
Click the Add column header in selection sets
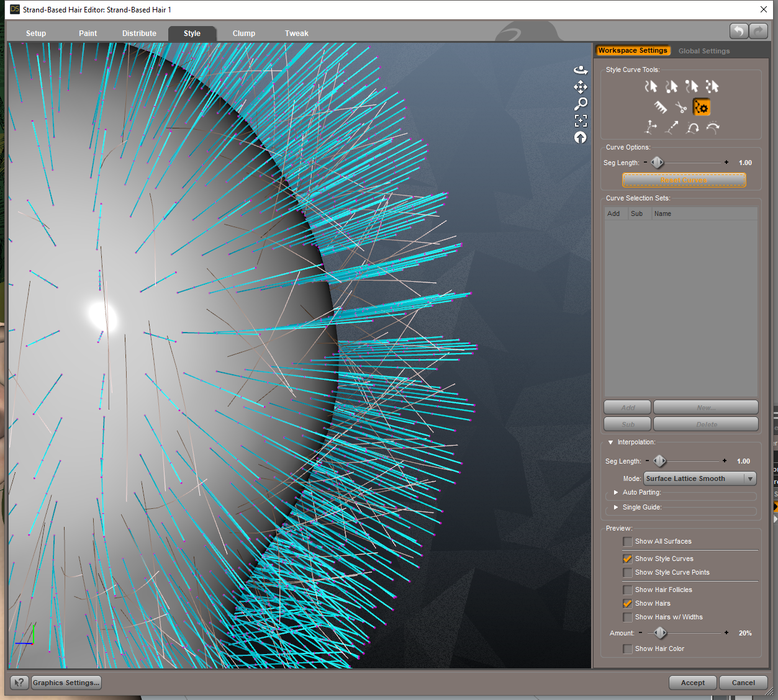616,213
